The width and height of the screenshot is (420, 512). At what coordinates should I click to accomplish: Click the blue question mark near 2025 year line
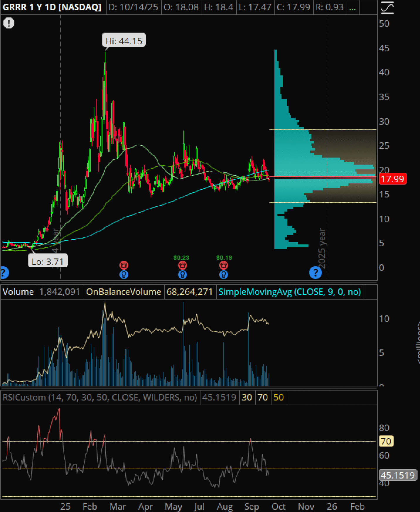click(316, 273)
